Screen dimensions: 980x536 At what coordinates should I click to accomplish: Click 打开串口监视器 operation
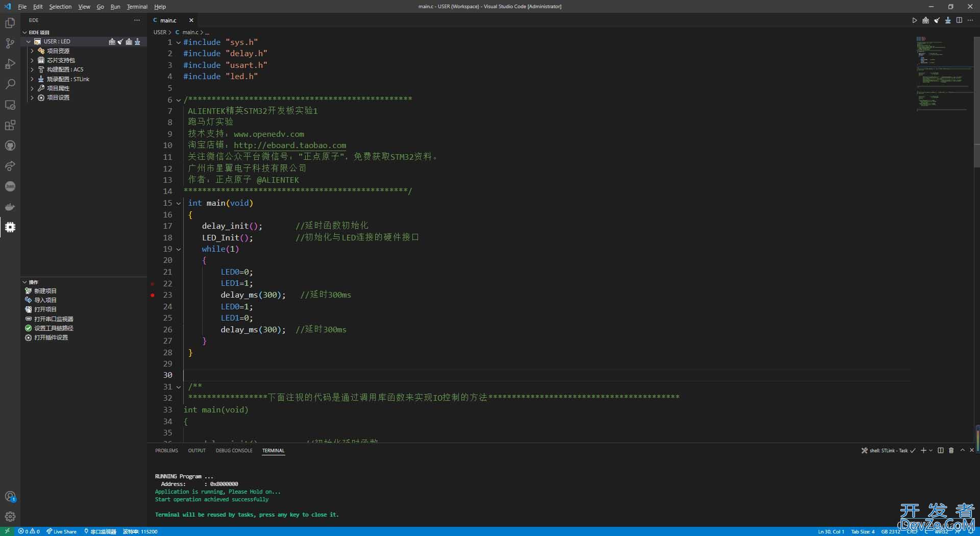click(x=54, y=319)
